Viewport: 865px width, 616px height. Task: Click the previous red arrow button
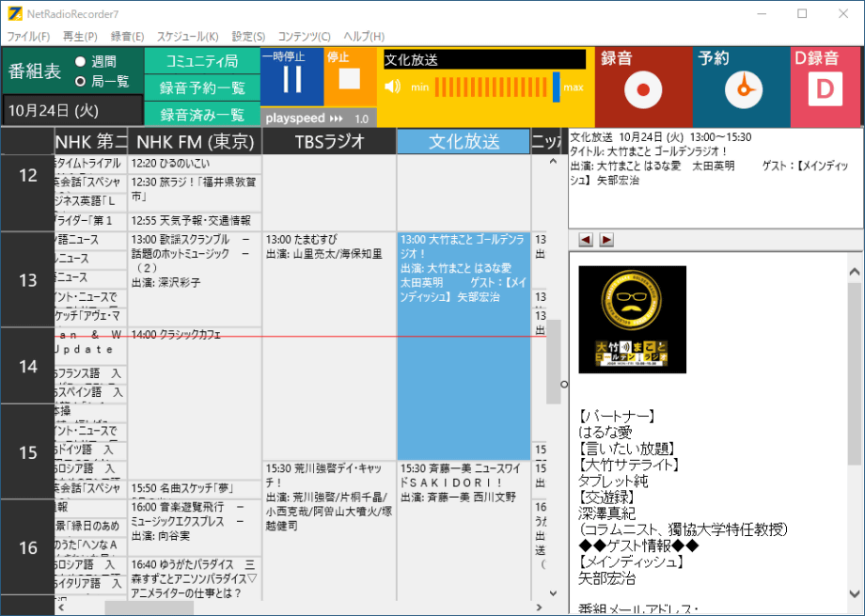(586, 240)
